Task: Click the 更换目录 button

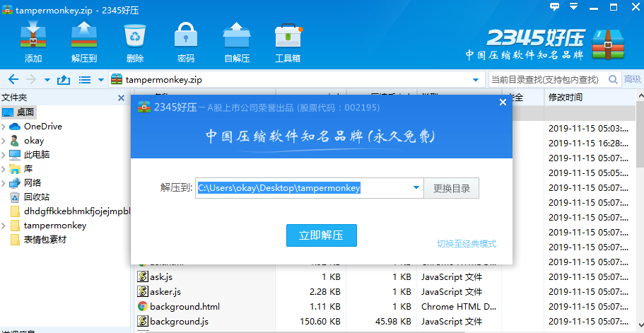Action: coord(452,189)
